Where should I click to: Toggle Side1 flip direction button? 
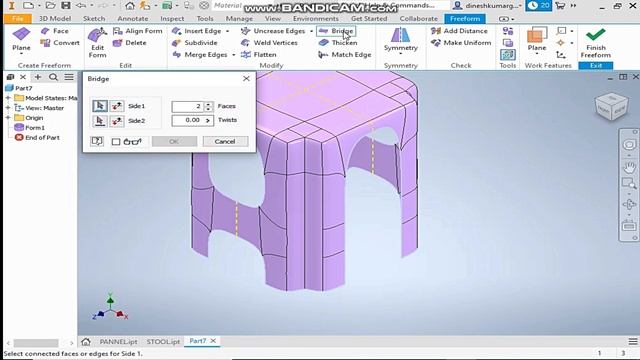point(117,106)
